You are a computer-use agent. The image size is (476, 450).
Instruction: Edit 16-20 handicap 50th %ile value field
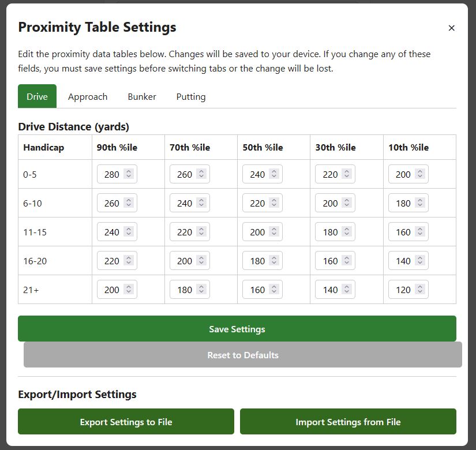[x=263, y=261]
